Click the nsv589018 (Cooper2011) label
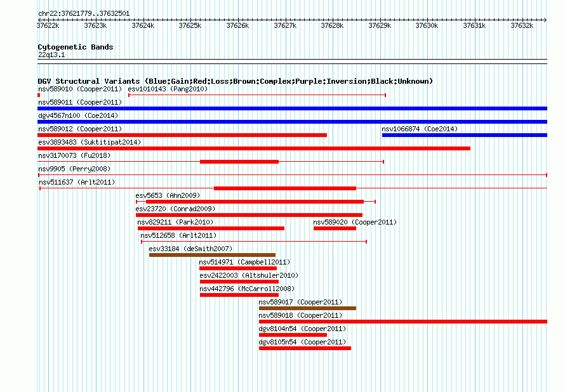The width and height of the screenshot is (565, 392). [x=300, y=315]
